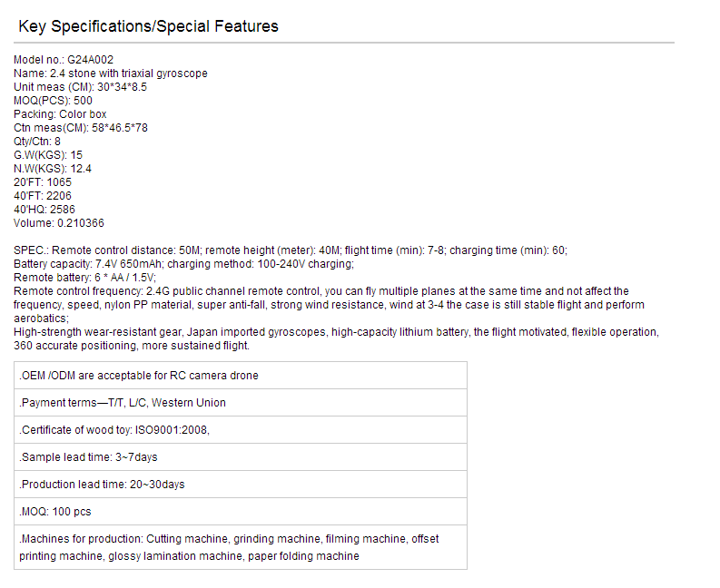Click the MOQ: 100 pcs row
This screenshot has height=588, width=720.
pyautogui.click(x=241, y=512)
